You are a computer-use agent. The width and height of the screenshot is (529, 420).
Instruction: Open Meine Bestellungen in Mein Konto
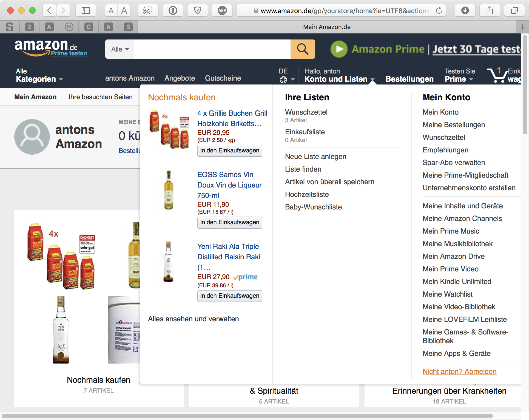coord(454,125)
